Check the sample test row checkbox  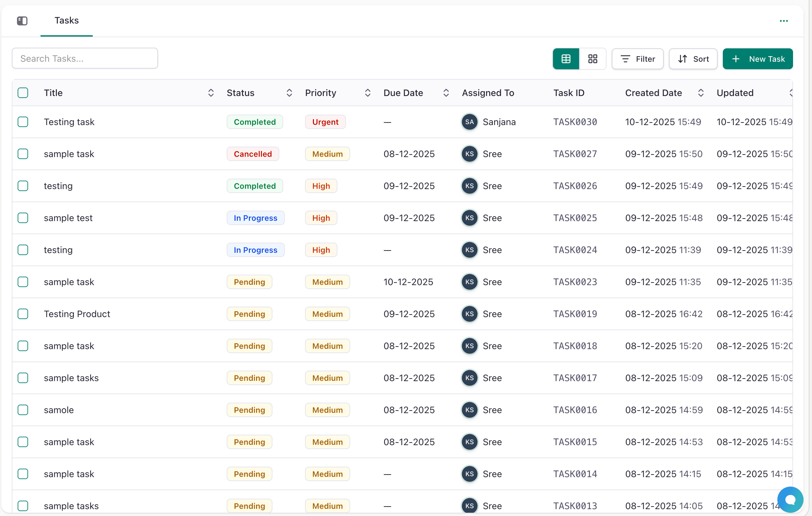tap(23, 218)
